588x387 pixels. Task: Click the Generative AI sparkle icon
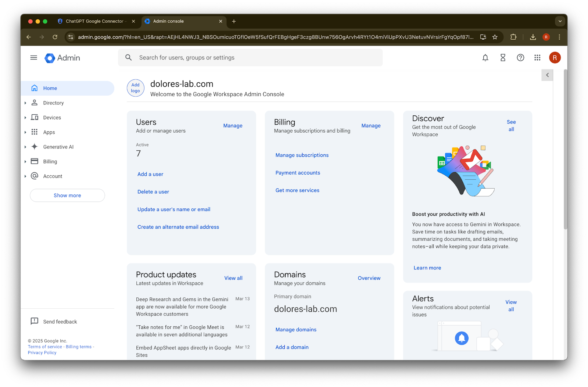click(35, 147)
